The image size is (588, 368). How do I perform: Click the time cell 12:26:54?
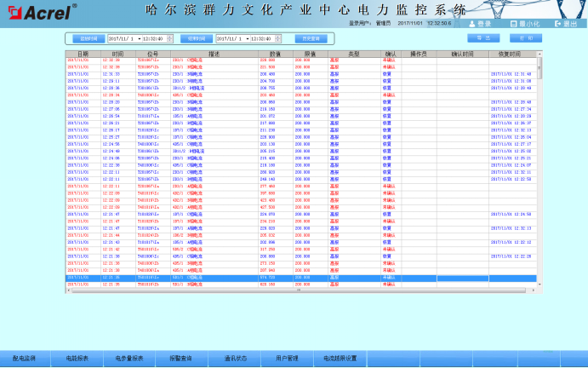pyautogui.click(x=111, y=117)
